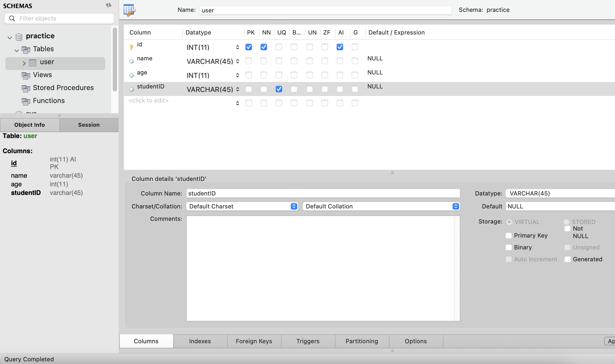Click the schemas panel vertical scrollbar
615x364 pixels.
(115, 59)
